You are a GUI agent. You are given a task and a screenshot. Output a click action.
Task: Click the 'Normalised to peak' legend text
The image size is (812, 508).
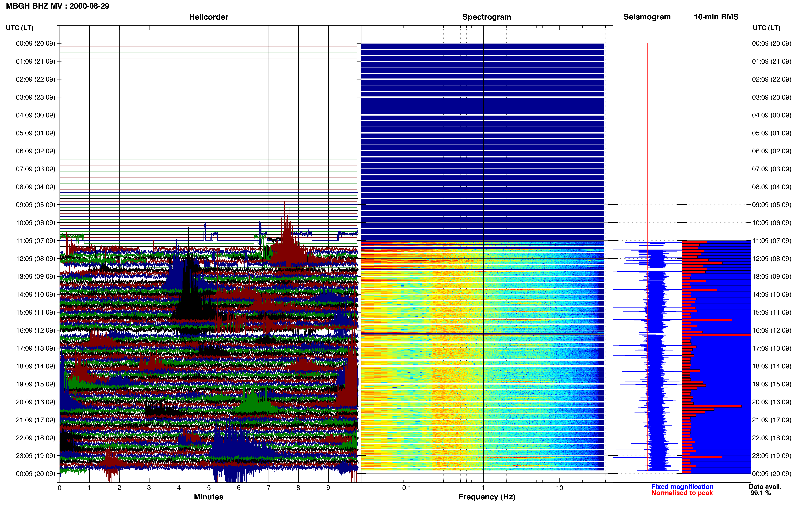point(682,493)
